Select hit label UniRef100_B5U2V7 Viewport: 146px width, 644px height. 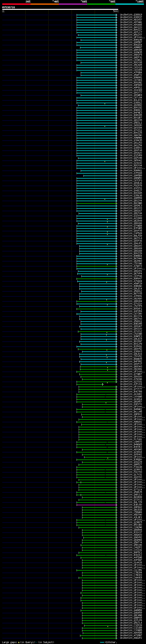coord(131,35)
